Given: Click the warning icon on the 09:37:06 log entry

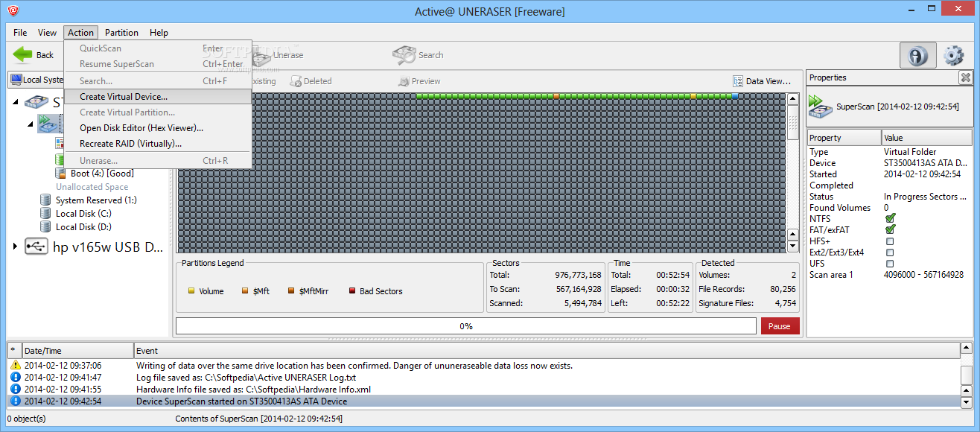Looking at the screenshot, I should [x=15, y=365].
